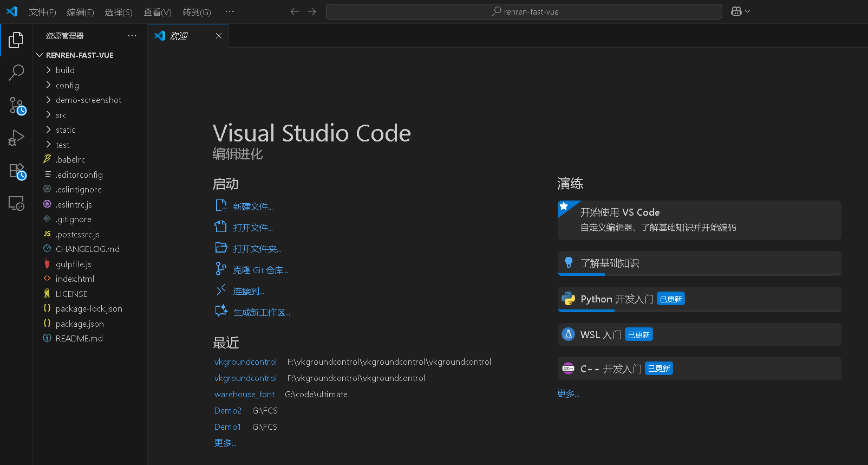Click the 克隆 Git 仓库 branch icon

221,269
